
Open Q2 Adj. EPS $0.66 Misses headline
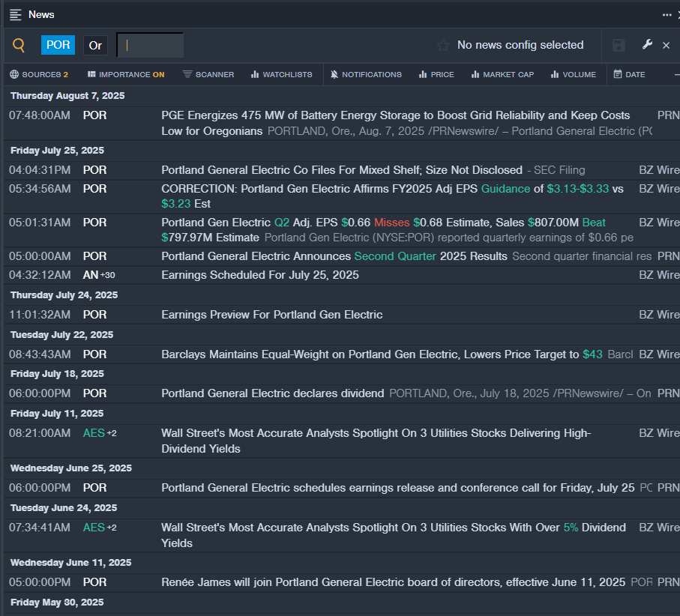pos(383,230)
